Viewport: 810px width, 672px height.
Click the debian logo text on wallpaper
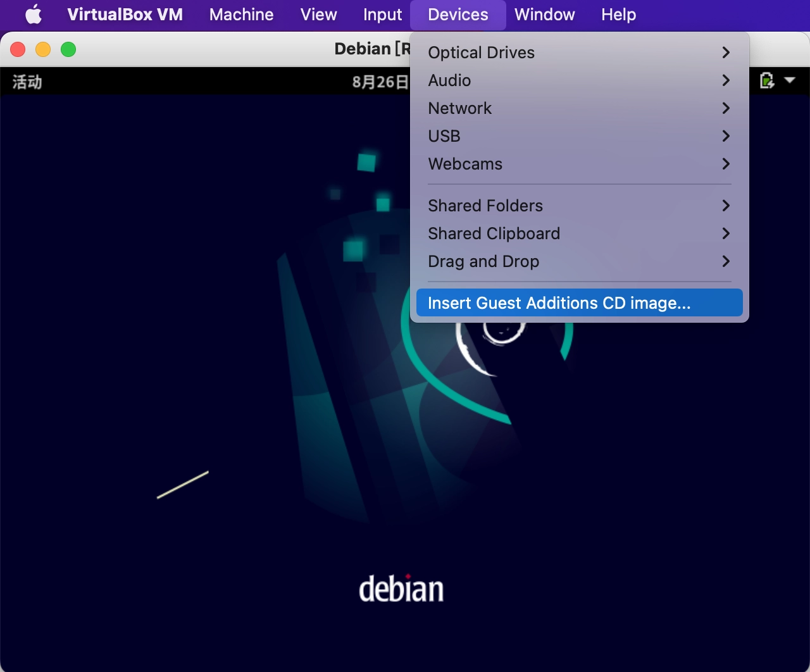pos(401,588)
